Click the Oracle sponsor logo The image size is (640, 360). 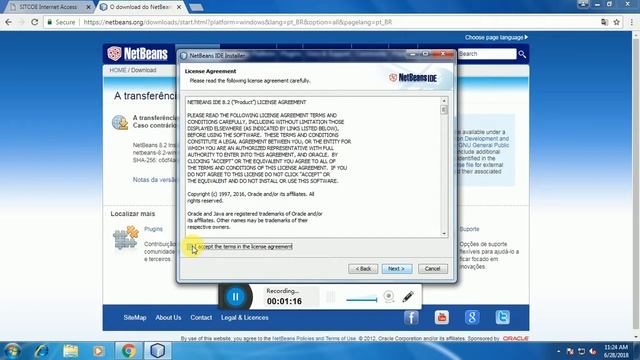pyautogui.click(x=516, y=338)
